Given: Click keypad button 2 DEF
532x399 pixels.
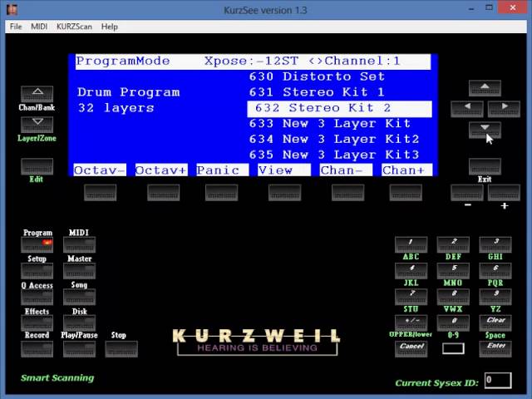Looking at the screenshot, I should coord(453,244).
